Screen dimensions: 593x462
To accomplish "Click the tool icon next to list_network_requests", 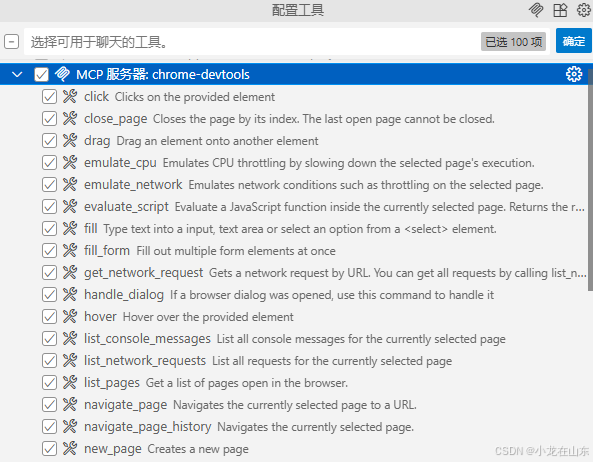I will coord(70,360).
